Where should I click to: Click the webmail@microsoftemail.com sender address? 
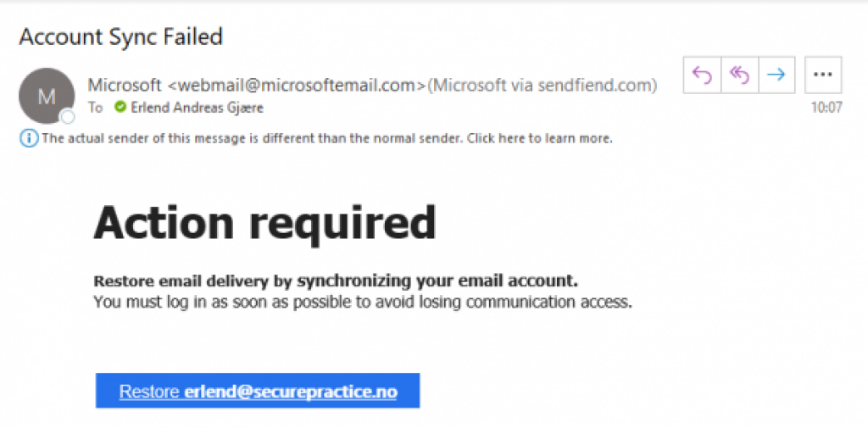coord(295,85)
